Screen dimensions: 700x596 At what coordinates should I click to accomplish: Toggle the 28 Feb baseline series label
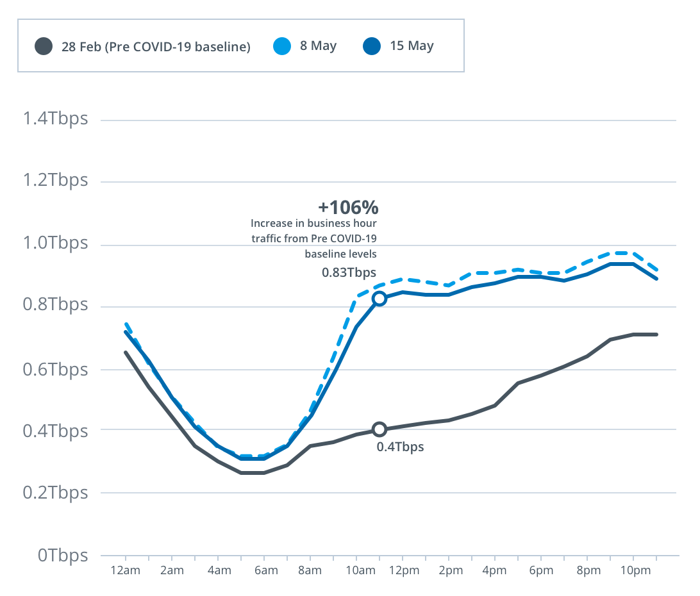[x=156, y=47]
